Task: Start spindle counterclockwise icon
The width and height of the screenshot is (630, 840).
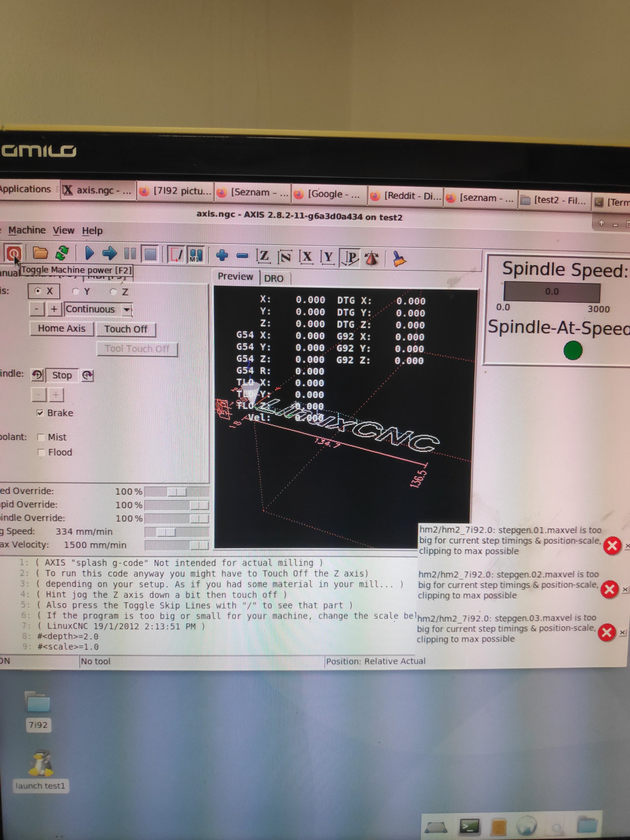Action: pos(37,375)
